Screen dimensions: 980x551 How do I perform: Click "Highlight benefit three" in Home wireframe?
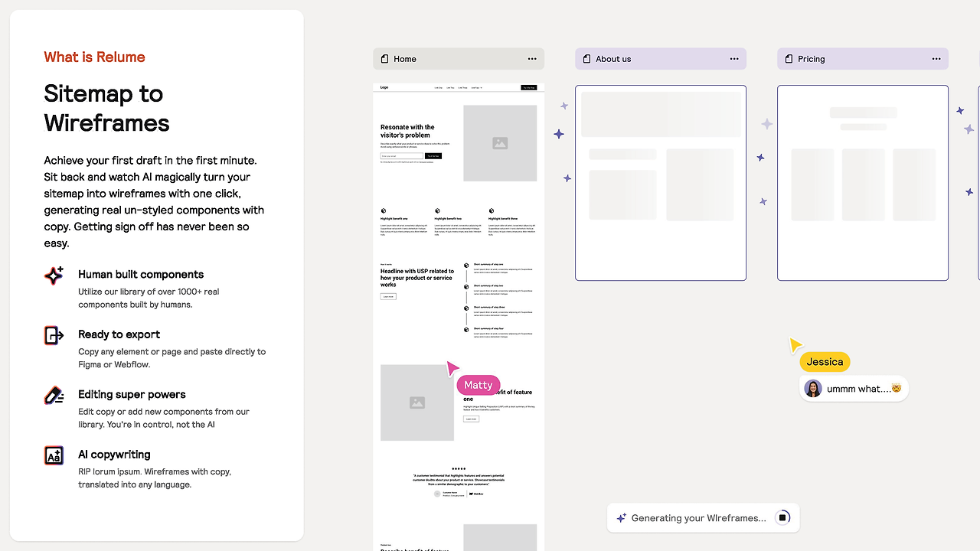[x=503, y=219]
